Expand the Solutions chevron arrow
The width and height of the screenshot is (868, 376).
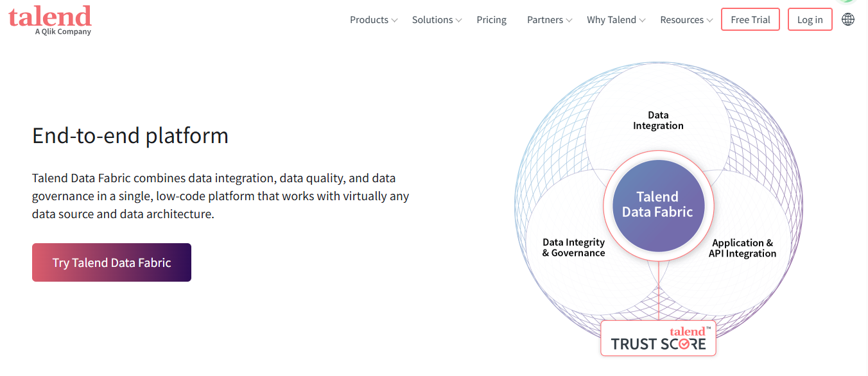(459, 21)
